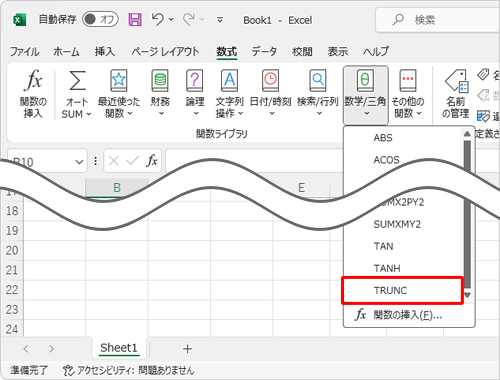
Task: Select the 数式 tab
Action: click(x=227, y=51)
